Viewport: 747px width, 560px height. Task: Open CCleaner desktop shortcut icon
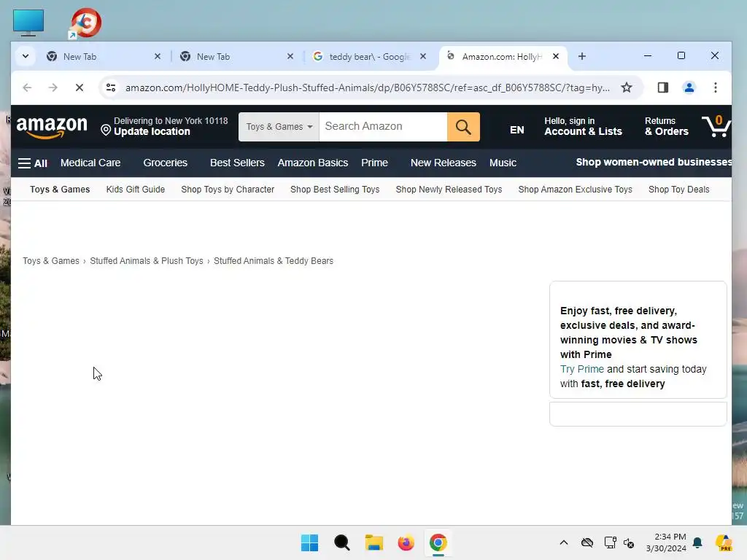pyautogui.click(x=85, y=23)
